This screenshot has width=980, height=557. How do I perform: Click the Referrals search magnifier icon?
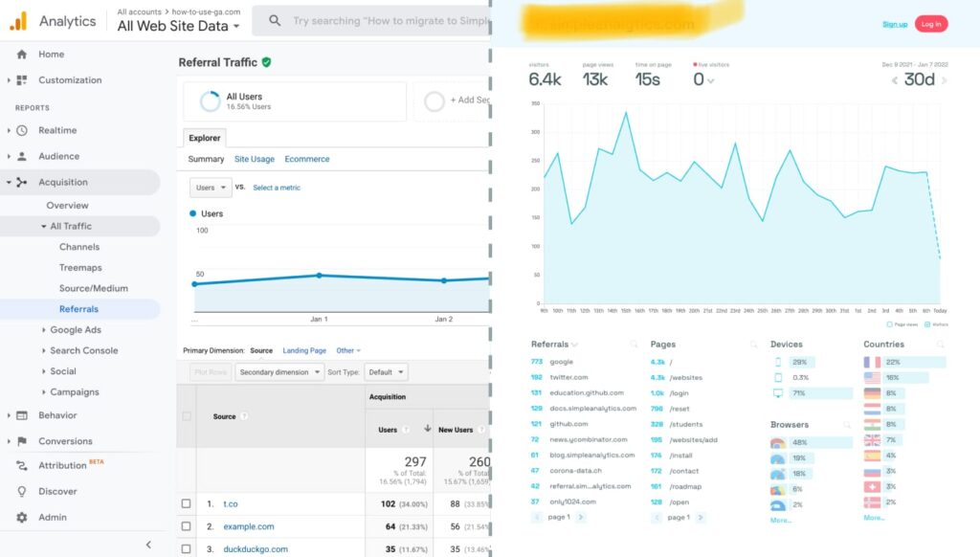pos(634,345)
